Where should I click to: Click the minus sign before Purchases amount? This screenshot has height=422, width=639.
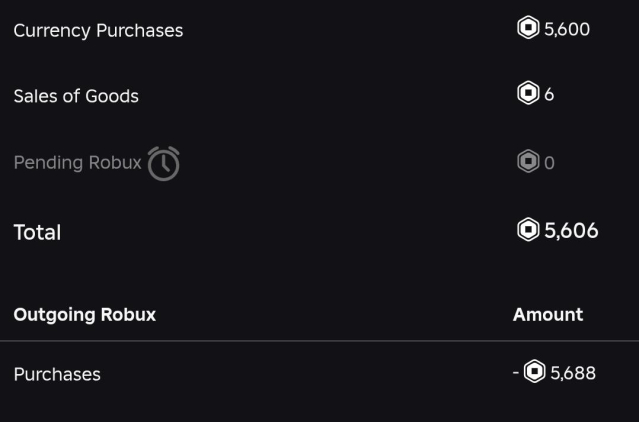click(516, 372)
